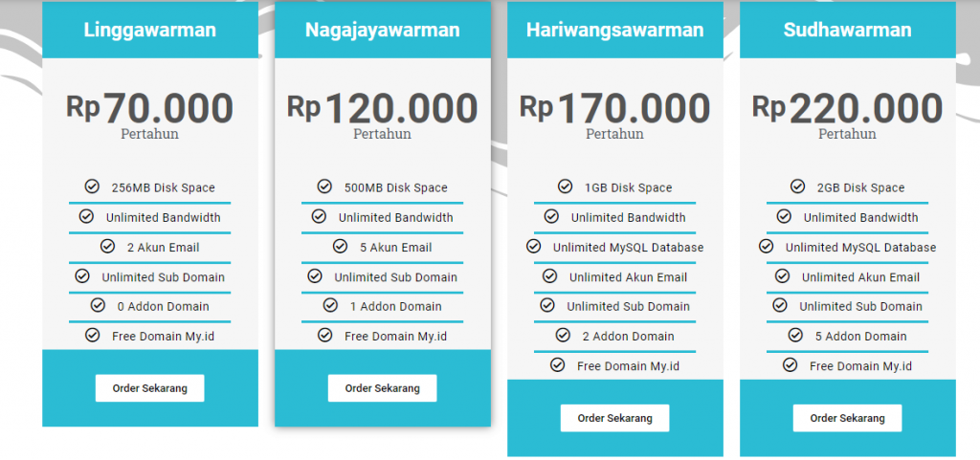Click the Sudhawarman plan heading
The width and height of the screenshot is (980, 460).
click(x=848, y=30)
